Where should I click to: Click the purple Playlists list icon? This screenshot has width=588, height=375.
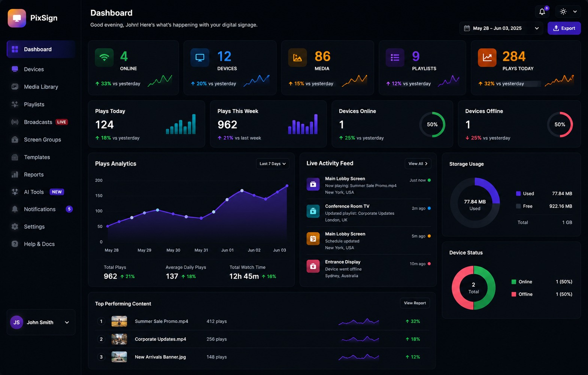click(395, 58)
